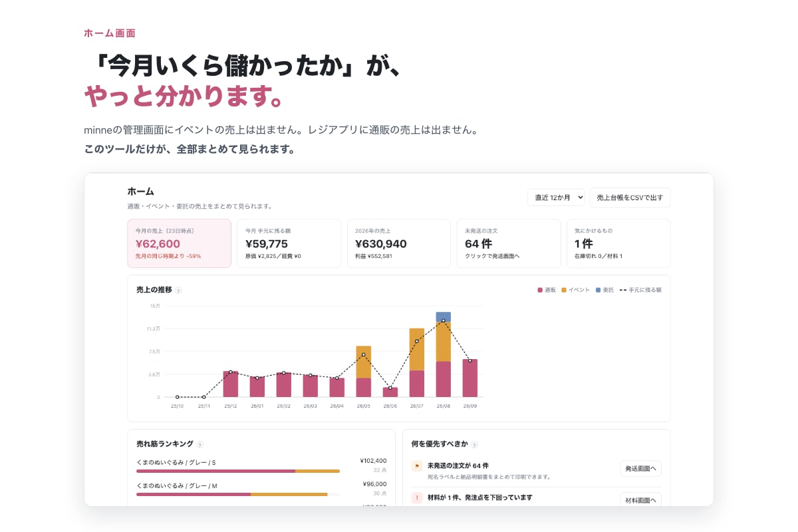Click help icon beside 売上の推移
The width and height of the screenshot is (798, 532).
[178, 291]
